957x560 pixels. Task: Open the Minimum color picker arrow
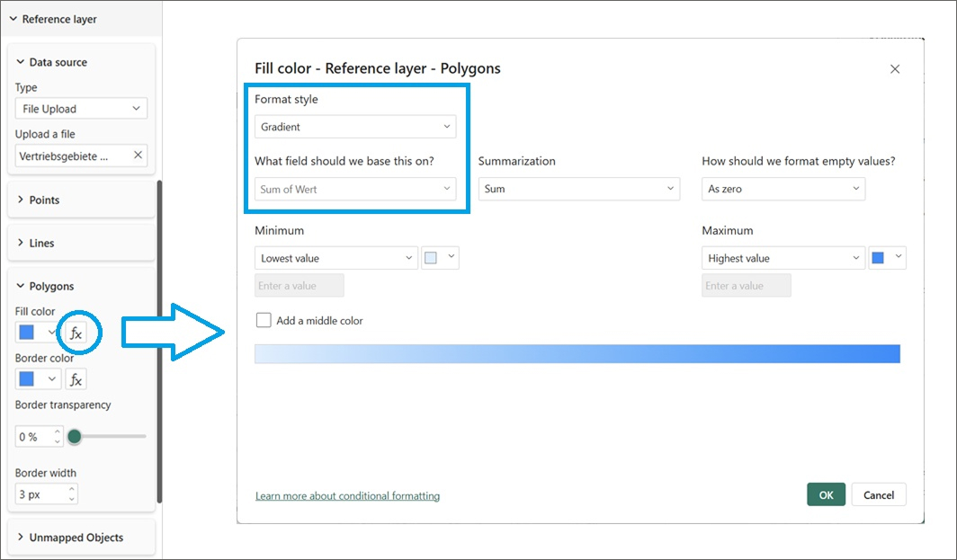coord(449,257)
